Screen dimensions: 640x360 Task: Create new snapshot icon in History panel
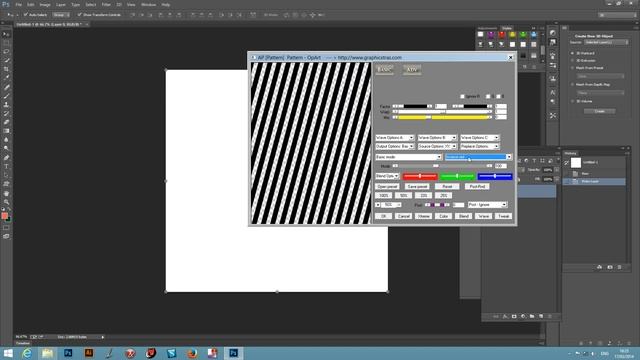click(610, 267)
